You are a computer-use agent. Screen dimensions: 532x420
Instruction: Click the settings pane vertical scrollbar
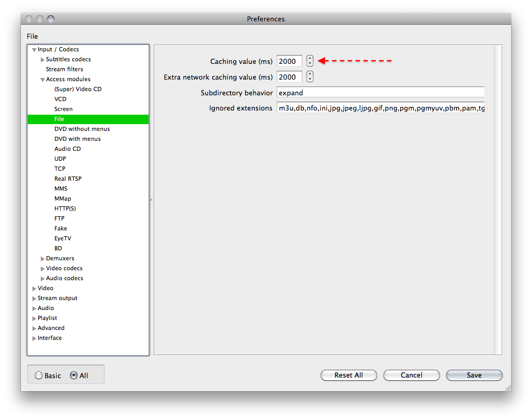click(497, 200)
